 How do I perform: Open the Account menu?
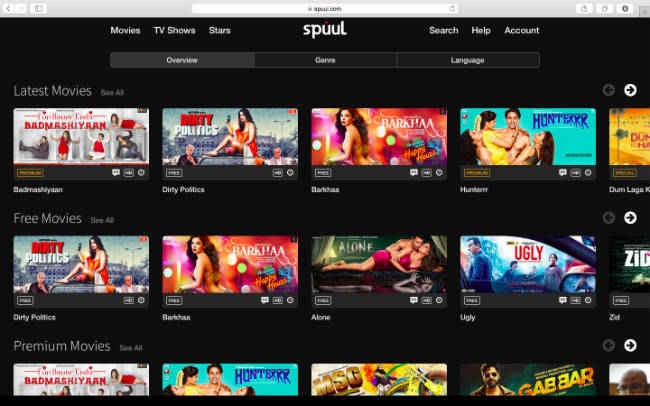click(521, 30)
